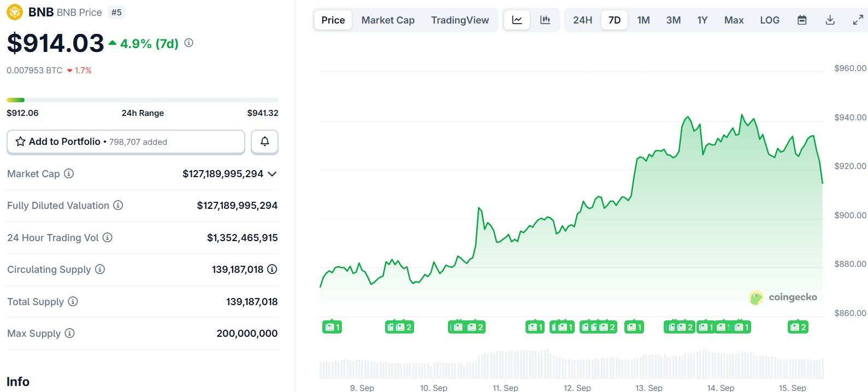Click the 139,187,018 Total Supply value
The width and height of the screenshot is (868, 392).
[x=252, y=302]
